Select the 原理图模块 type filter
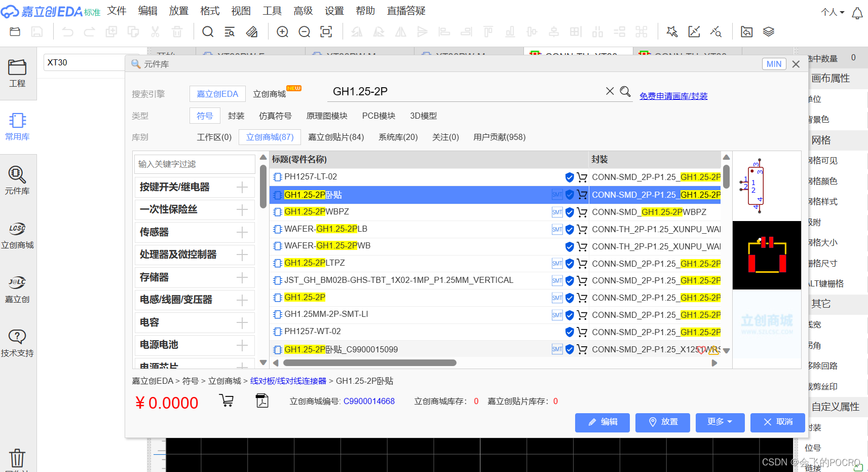 pyautogui.click(x=327, y=116)
